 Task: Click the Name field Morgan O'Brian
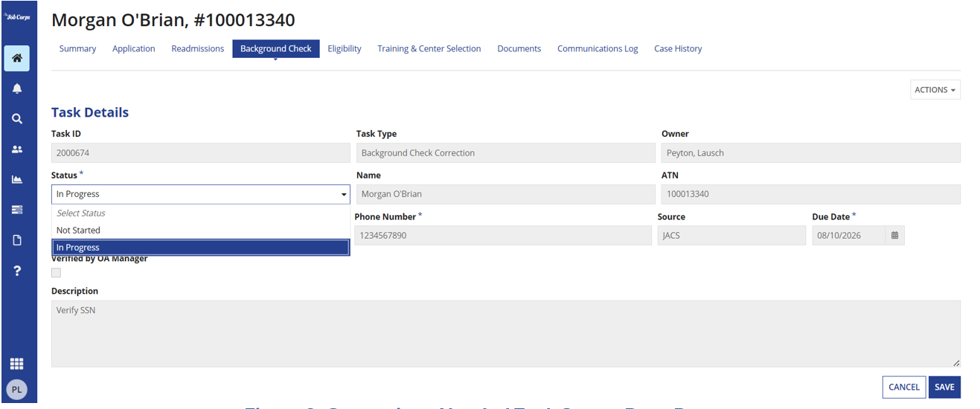pos(506,195)
